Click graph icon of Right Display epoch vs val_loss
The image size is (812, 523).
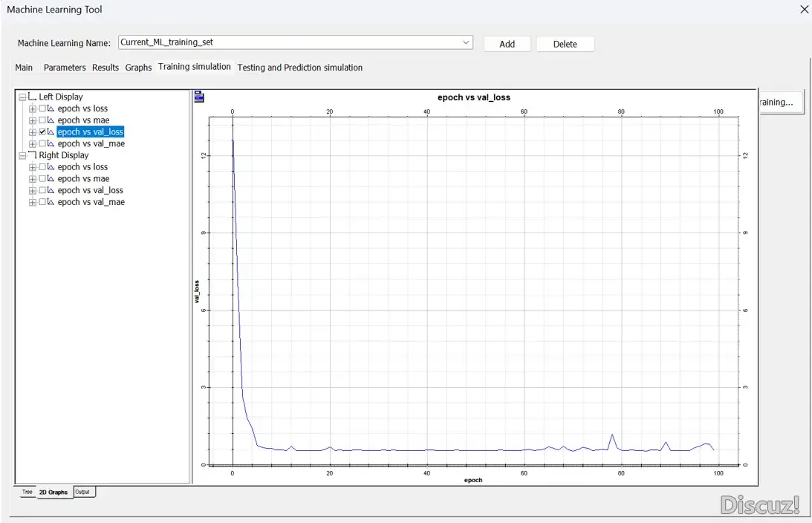point(51,191)
